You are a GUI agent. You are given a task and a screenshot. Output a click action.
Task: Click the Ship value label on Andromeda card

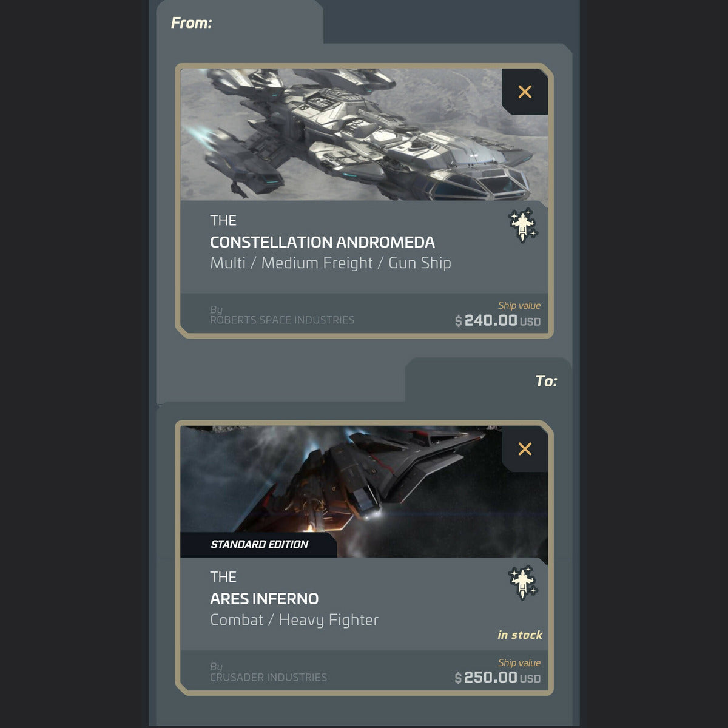point(519,305)
